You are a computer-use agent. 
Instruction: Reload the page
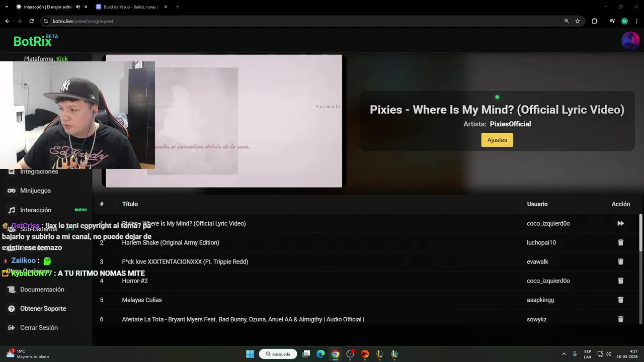pyautogui.click(x=31, y=21)
